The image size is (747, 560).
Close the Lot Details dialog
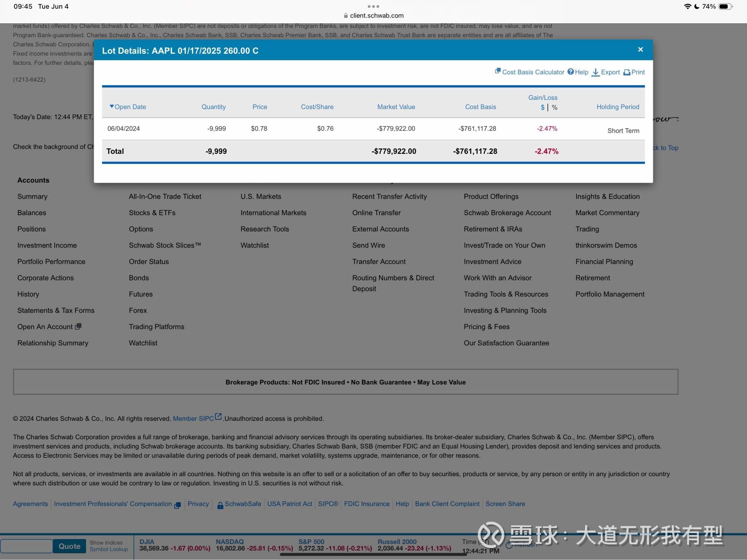640,50
